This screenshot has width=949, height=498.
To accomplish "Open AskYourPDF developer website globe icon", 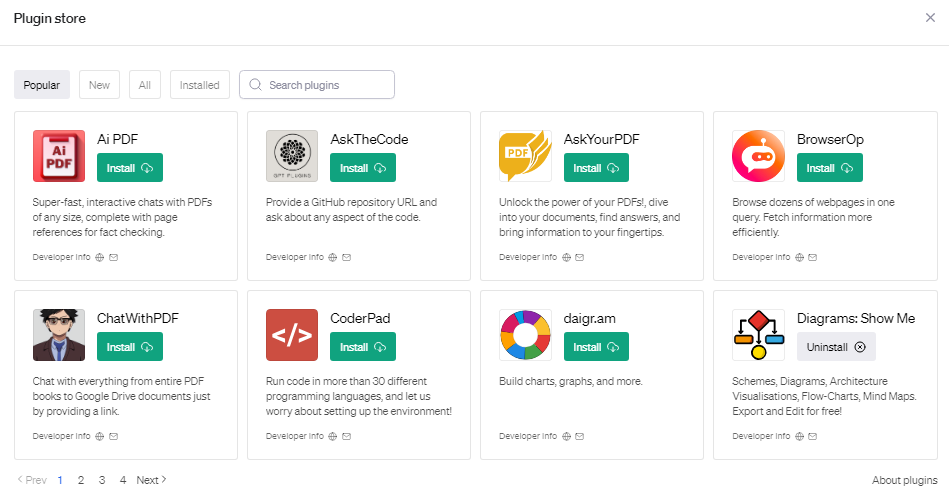I will [566, 257].
